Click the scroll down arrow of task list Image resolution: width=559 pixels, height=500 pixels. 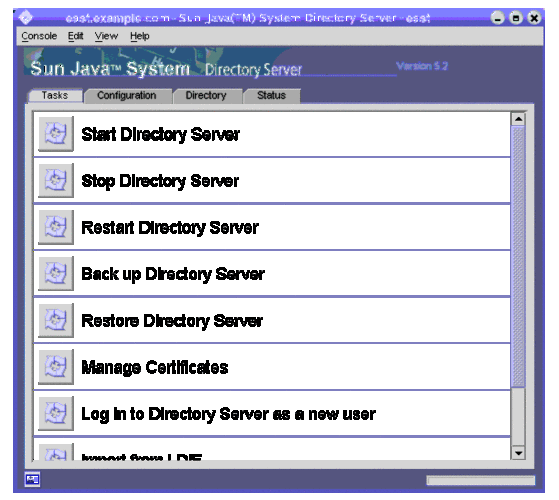pyautogui.click(x=518, y=453)
